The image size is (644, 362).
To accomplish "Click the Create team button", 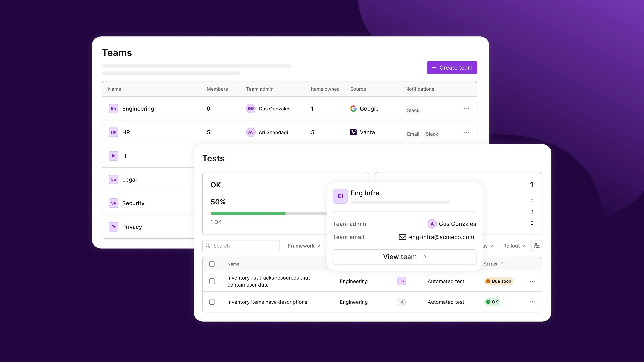I will tap(452, 67).
